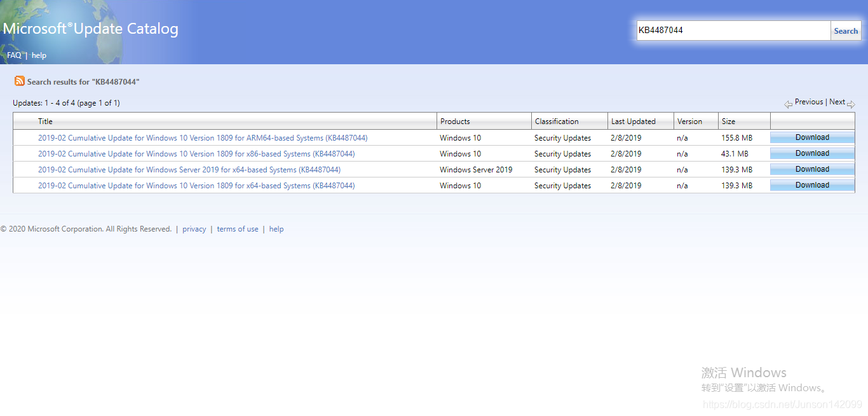868x416 pixels.
Task: Go to Previous results page
Action: point(808,102)
